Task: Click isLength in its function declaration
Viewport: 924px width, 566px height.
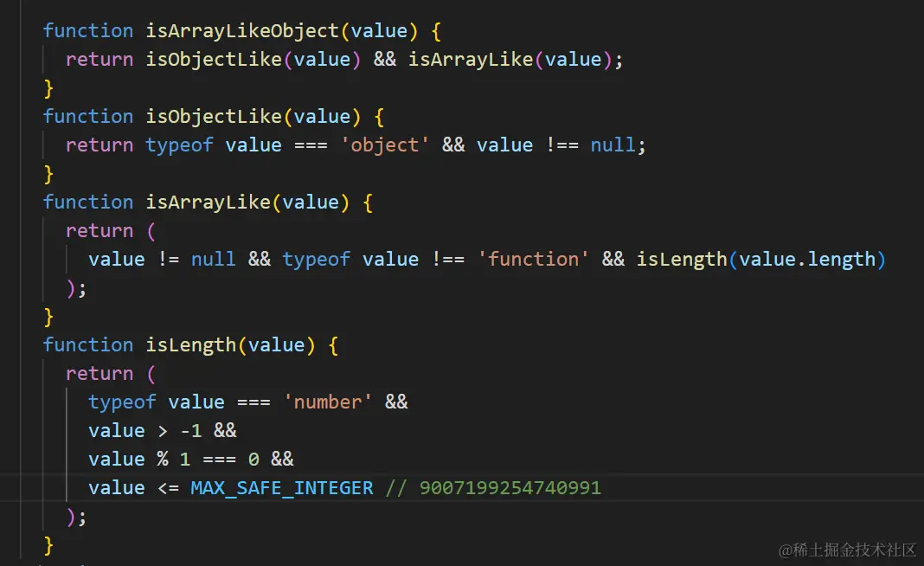Action: [x=191, y=345]
